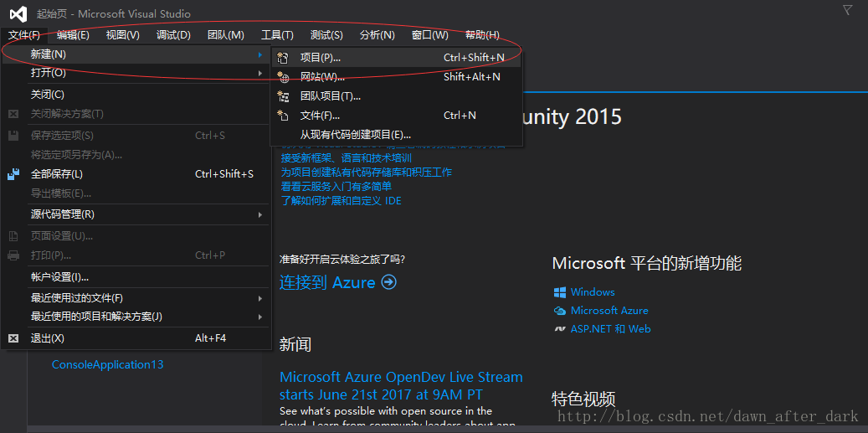This screenshot has width=868, height=433.
Task: Select 关闭(C) in the File menu
Action: point(136,95)
